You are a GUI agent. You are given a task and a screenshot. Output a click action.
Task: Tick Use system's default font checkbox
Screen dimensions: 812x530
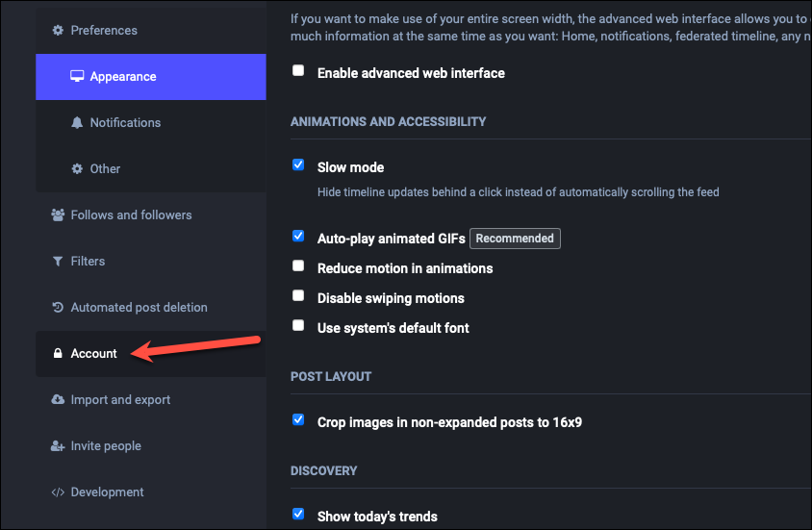(298, 325)
